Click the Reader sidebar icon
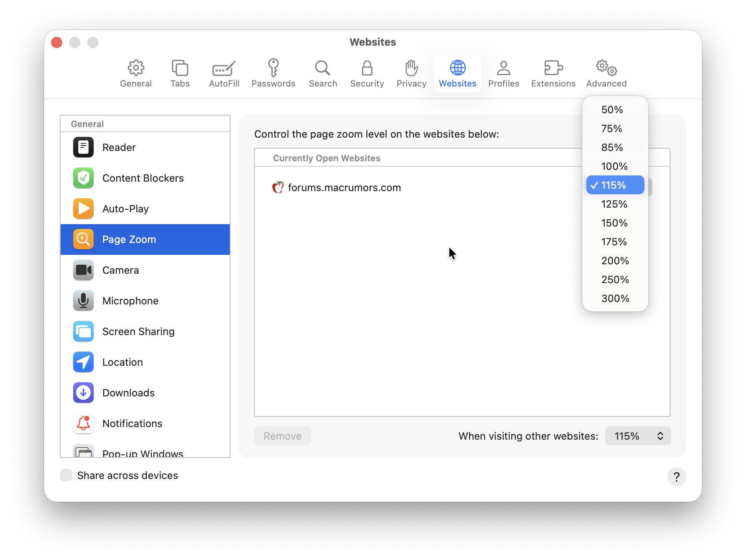This screenshot has height=560, width=746. [x=83, y=147]
